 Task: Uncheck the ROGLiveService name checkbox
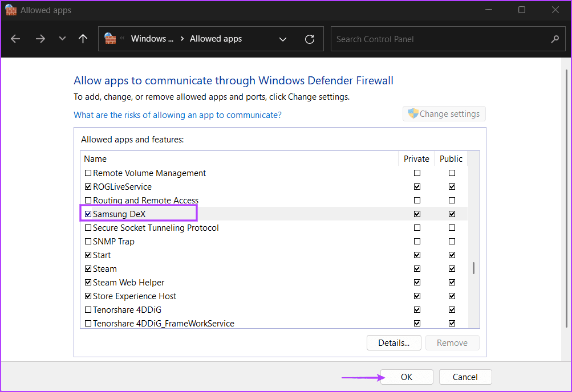coord(88,186)
